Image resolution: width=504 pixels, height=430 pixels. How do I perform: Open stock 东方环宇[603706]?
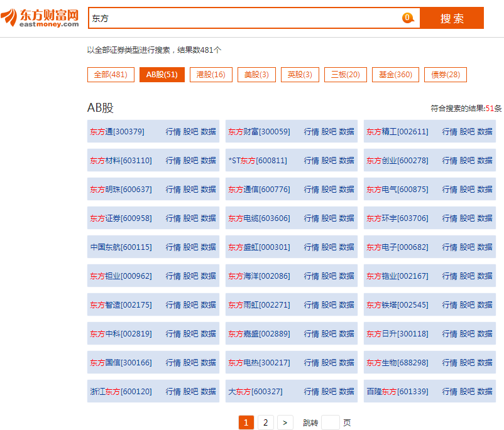(397, 218)
